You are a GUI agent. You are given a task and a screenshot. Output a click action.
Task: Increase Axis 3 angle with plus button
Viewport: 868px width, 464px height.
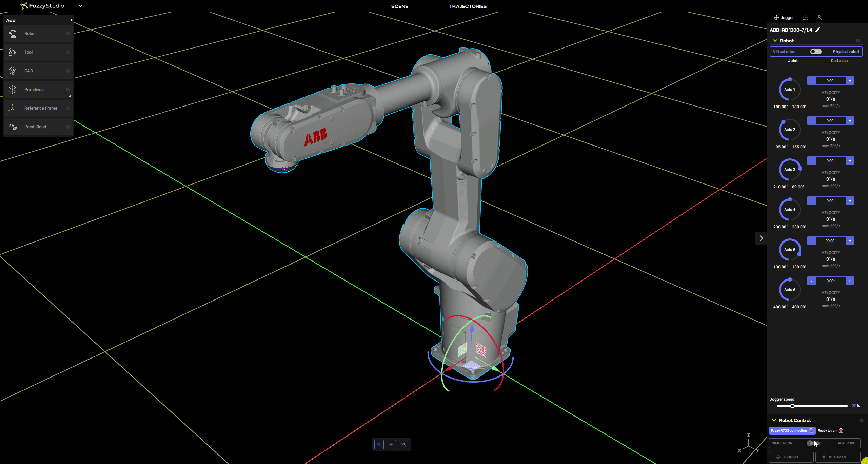850,161
